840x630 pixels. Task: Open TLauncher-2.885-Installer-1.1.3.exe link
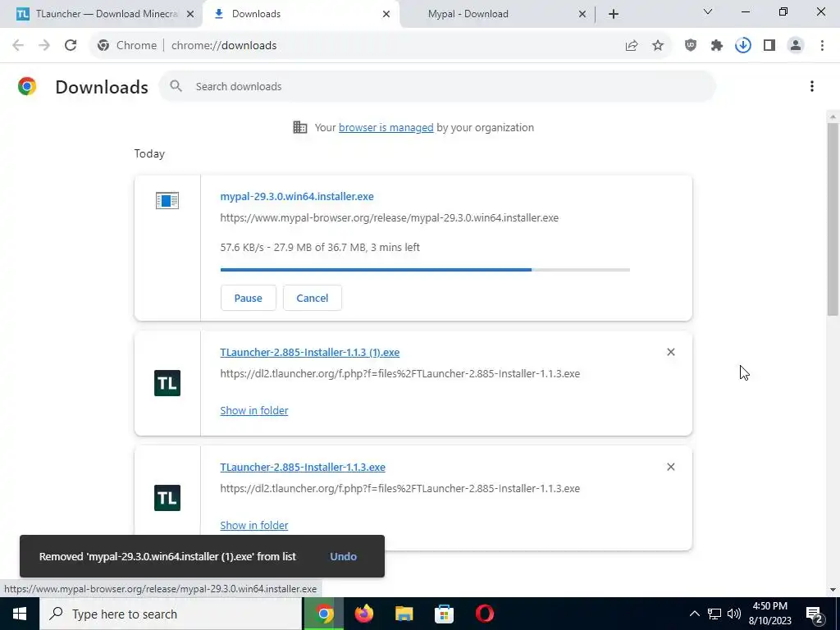(303, 467)
